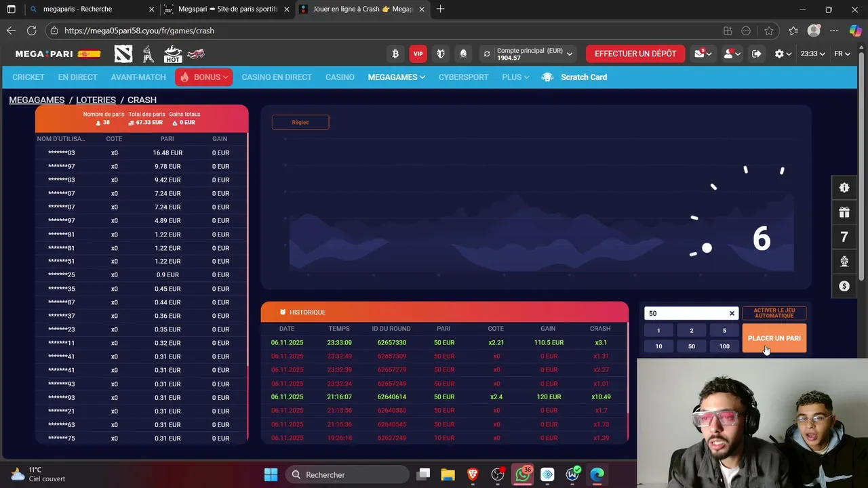The height and width of the screenshot is (488, 868).
Task: Open the user profile dropdown
Action: (732, 54)
